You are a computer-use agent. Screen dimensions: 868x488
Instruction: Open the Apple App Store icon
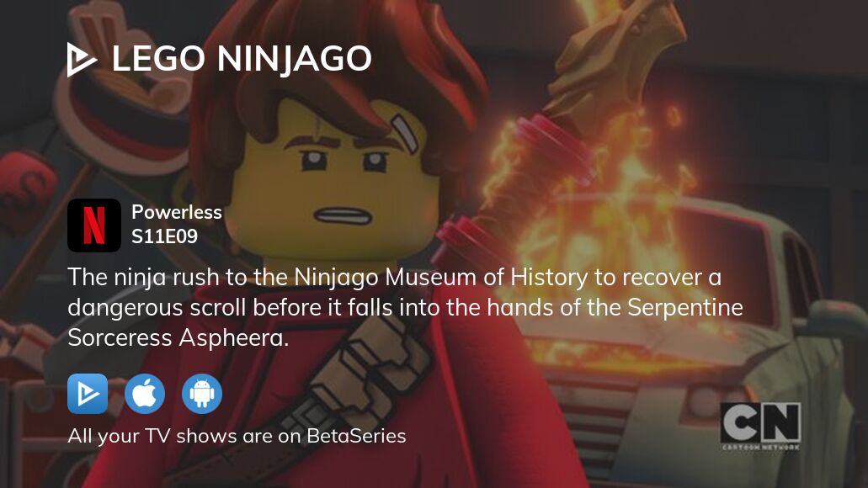pyautogui.click(x=145, y=394)
